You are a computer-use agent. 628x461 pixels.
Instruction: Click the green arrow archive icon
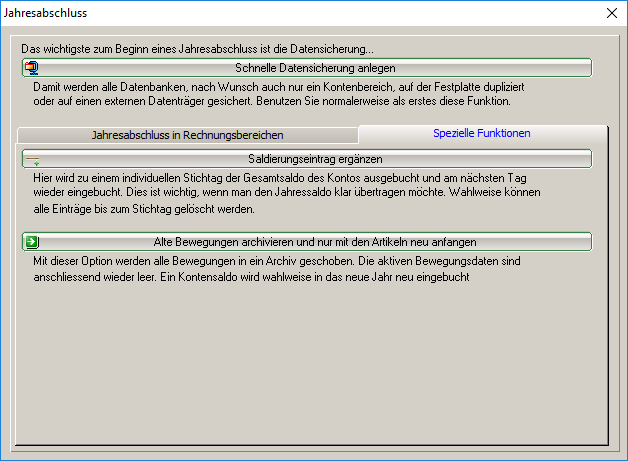tap(32, 242)
